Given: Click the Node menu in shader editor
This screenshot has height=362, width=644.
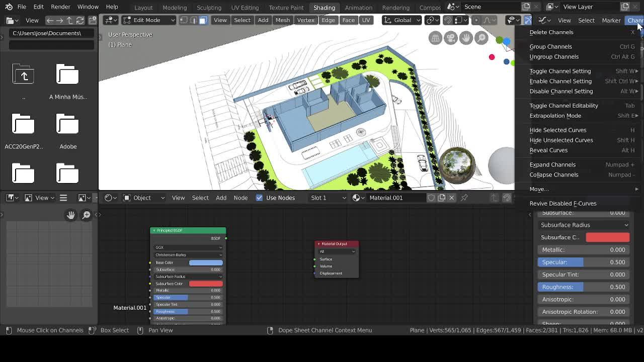Looking at the screenshot, I should [x=240, y=198].
